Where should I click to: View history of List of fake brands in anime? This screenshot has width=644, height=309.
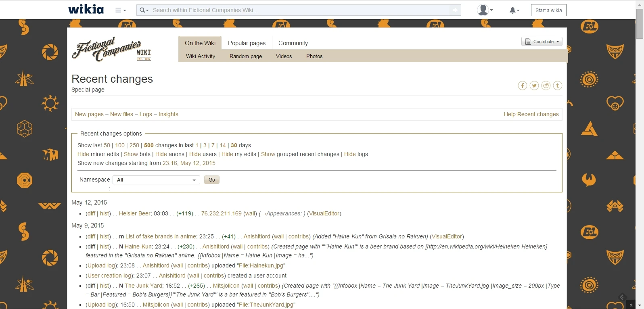click(105, 236)
